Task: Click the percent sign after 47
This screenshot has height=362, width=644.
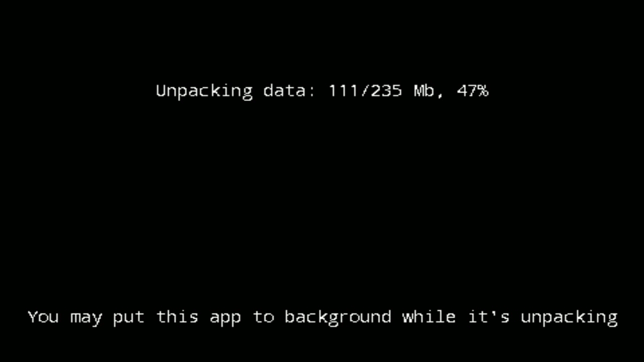Action: pyautogui.click(x=483, y=91)
